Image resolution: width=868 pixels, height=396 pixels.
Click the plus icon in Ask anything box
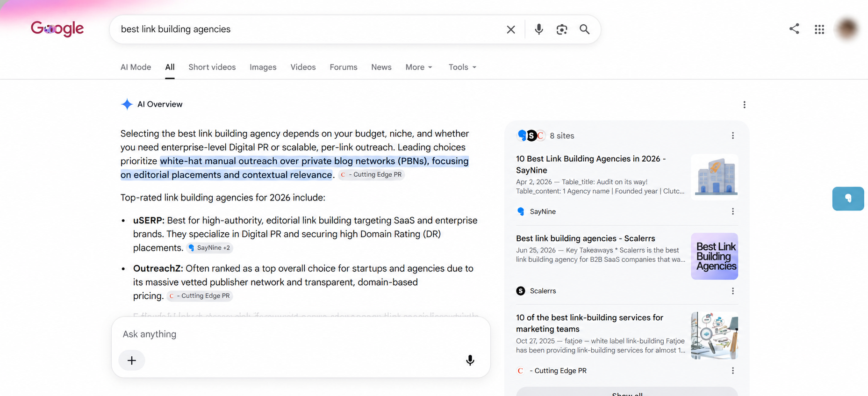(x=132, y=360)
